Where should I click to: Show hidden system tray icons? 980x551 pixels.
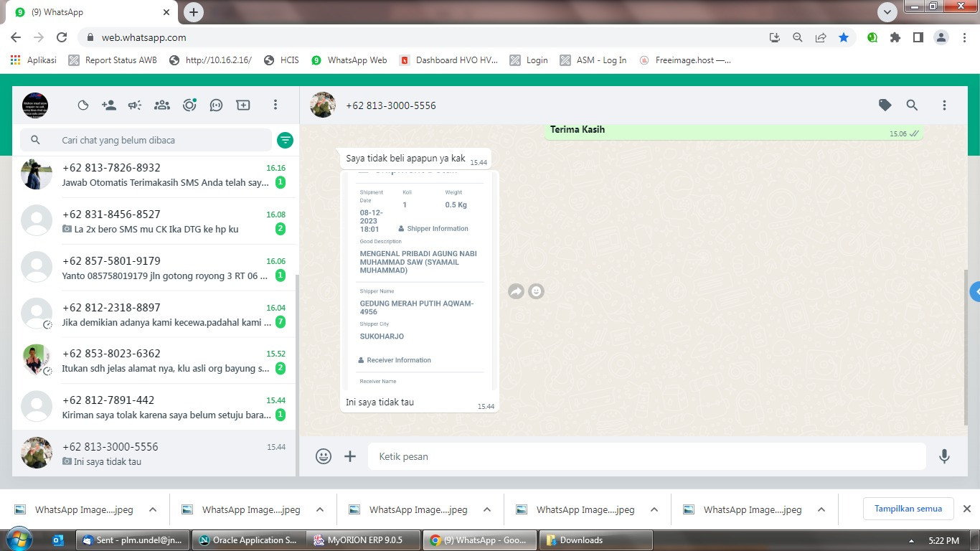[x=911, y=540]
